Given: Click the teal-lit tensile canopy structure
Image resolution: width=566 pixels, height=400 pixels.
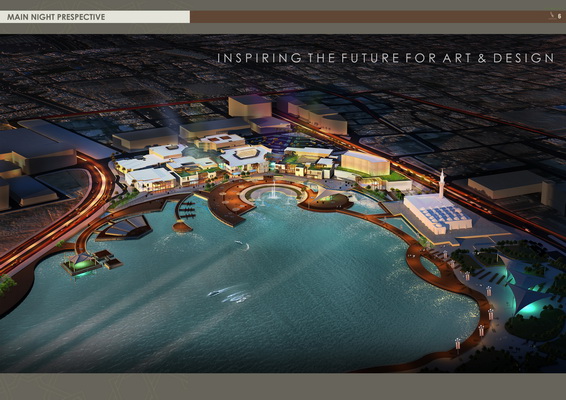Looking at the screenshot, I should point(524,285).
